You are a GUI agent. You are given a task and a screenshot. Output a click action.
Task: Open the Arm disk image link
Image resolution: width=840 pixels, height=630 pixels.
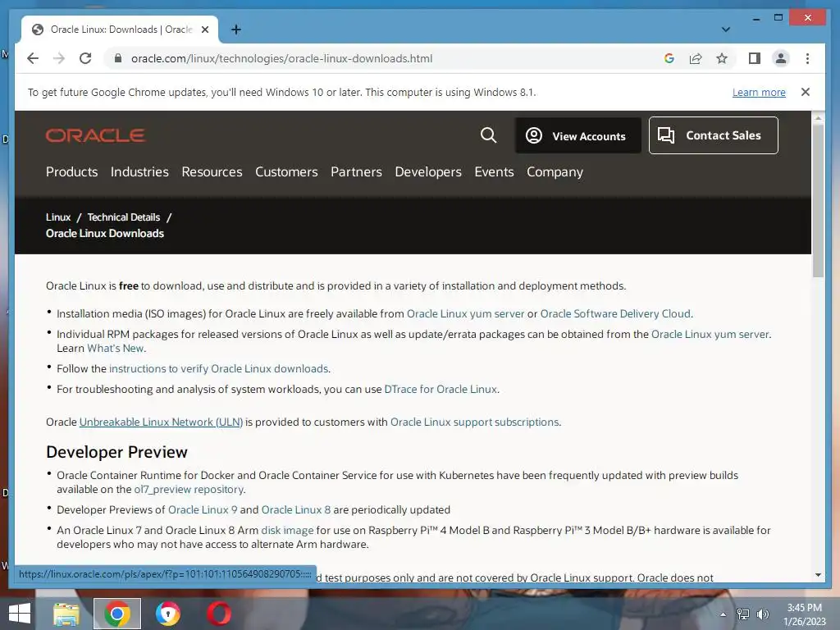[287, 531]
